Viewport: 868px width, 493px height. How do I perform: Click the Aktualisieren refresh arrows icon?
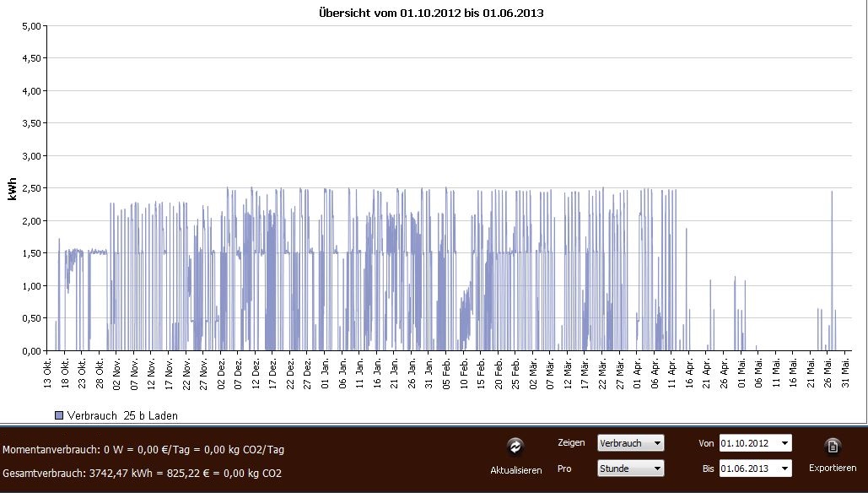point(515,447)
